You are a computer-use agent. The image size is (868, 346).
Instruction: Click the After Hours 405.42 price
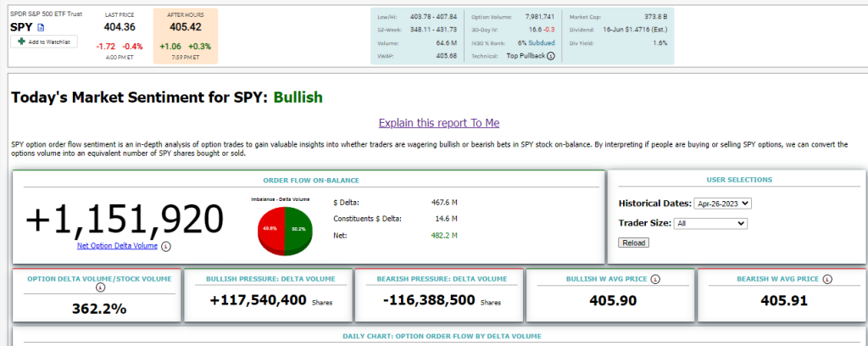(x=185, y=27)
